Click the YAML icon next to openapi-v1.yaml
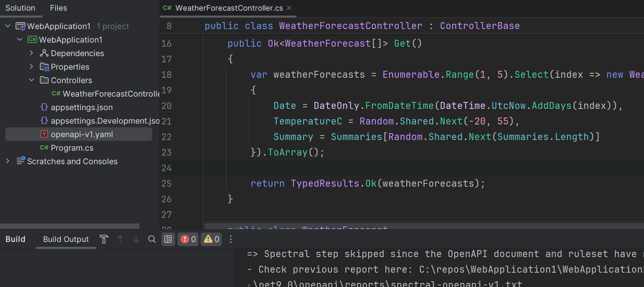 [44, 134]
